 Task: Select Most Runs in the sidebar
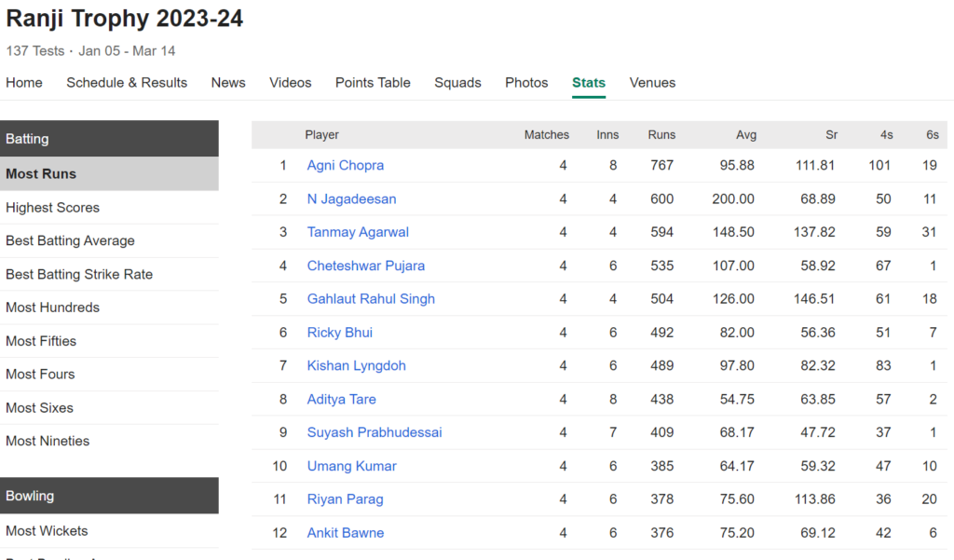click(110, 174)
